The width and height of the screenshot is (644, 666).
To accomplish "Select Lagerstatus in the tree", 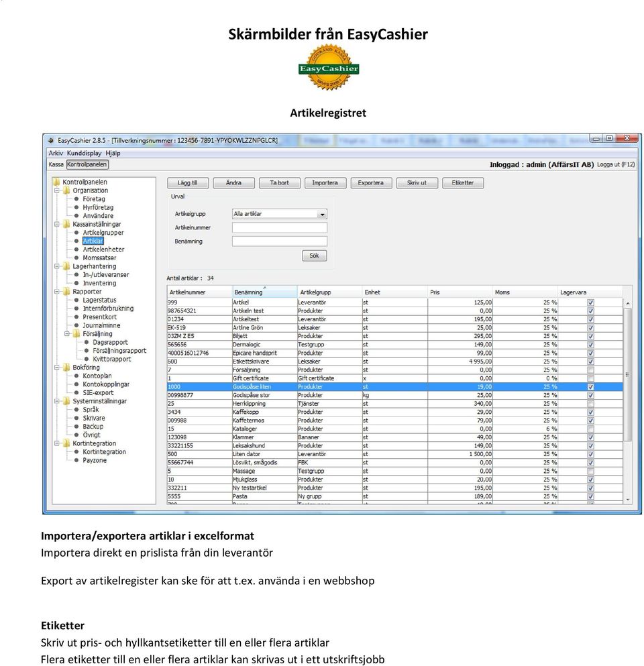I will [99, 300].
